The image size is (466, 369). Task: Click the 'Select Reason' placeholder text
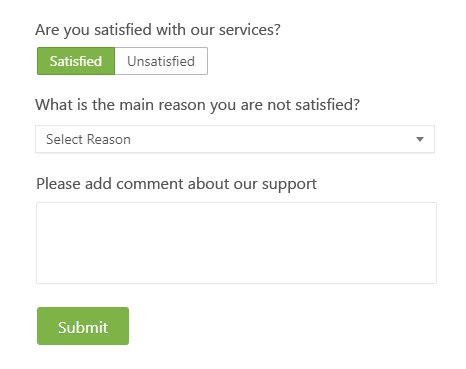(x=88, y=139)
